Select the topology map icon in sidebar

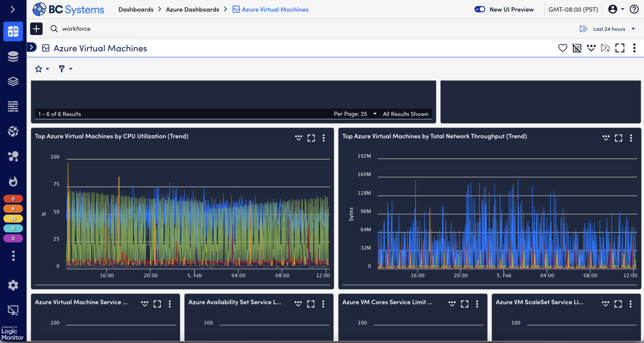tap(13, 156)
